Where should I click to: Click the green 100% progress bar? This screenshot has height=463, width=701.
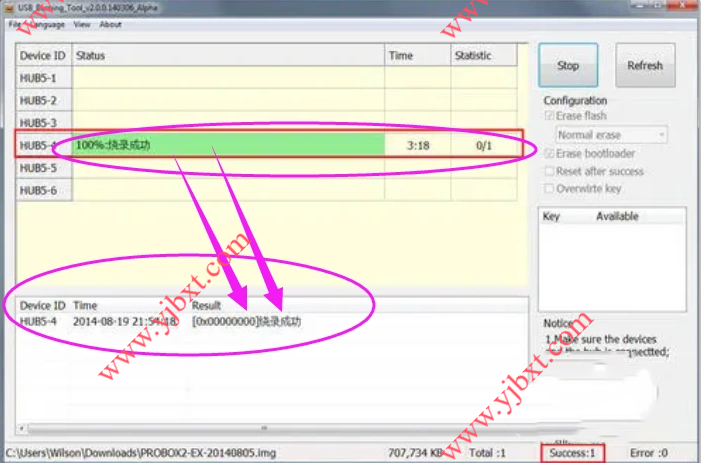(228, 145)
